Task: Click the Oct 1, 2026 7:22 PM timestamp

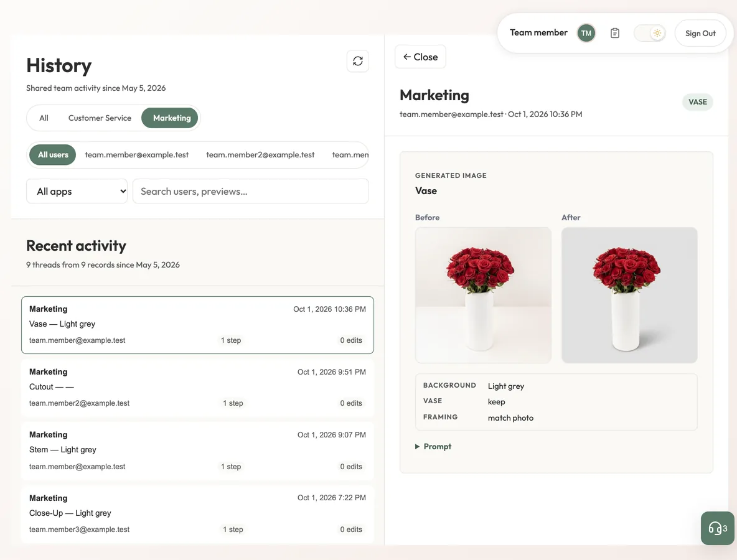Action: tap(331, 498)
